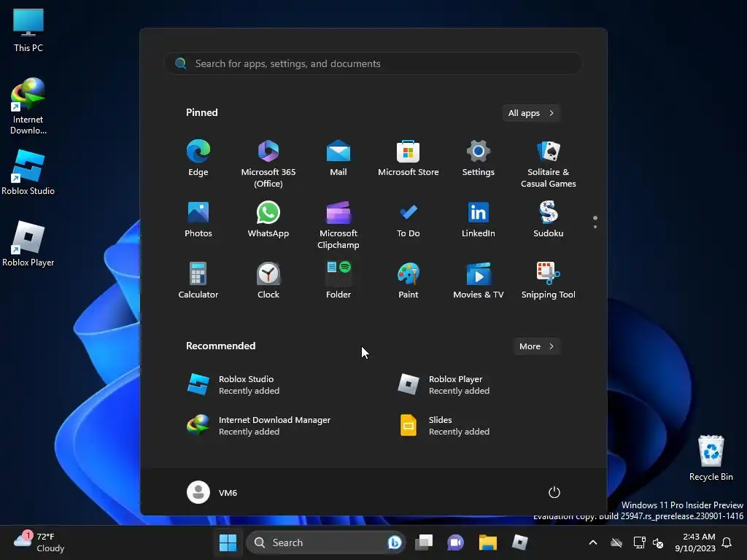Select This PC desktop icon
The width and height of the screenshot is (747, 560).
[28, 30]
